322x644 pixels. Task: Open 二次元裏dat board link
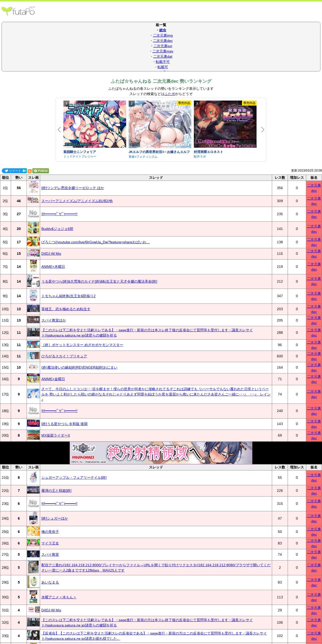click(163, 56)
